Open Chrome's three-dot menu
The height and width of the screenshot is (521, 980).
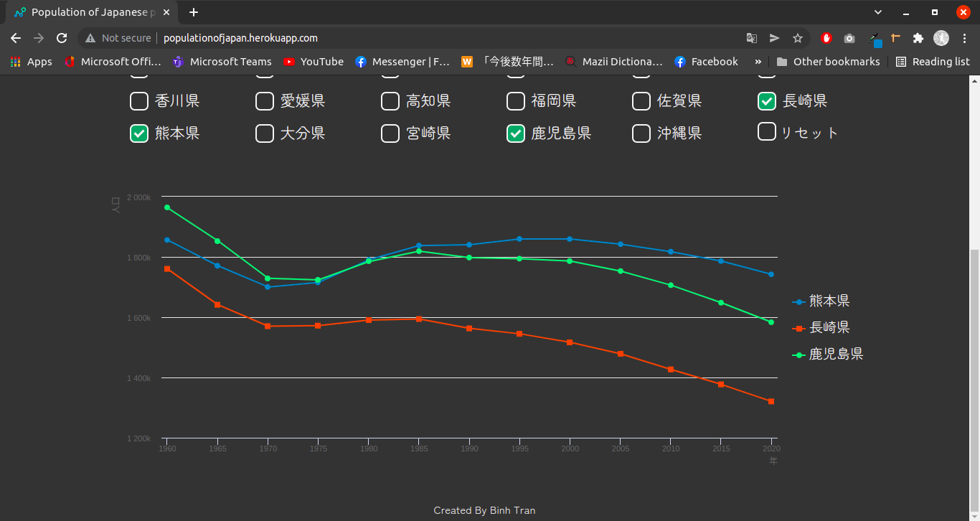[x=965, y=37]
